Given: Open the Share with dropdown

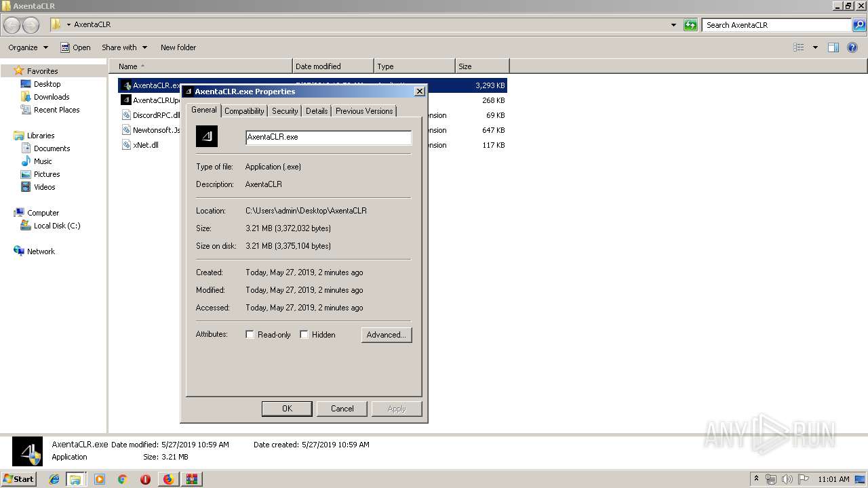Looking at the screenshot, I should 124,47.
